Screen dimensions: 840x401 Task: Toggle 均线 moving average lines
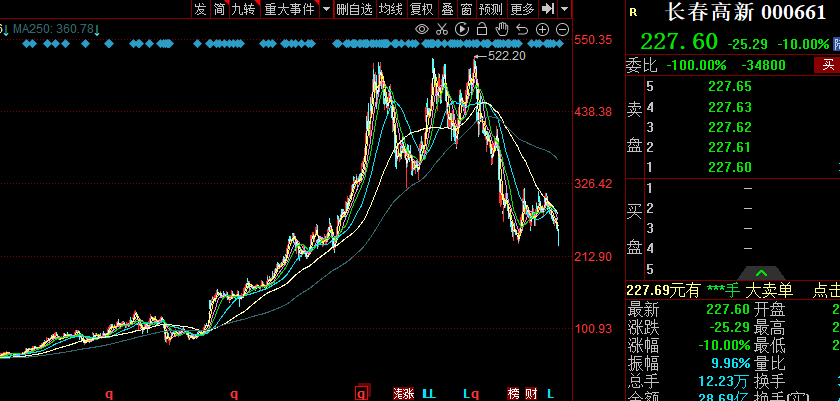click(391, 9)
